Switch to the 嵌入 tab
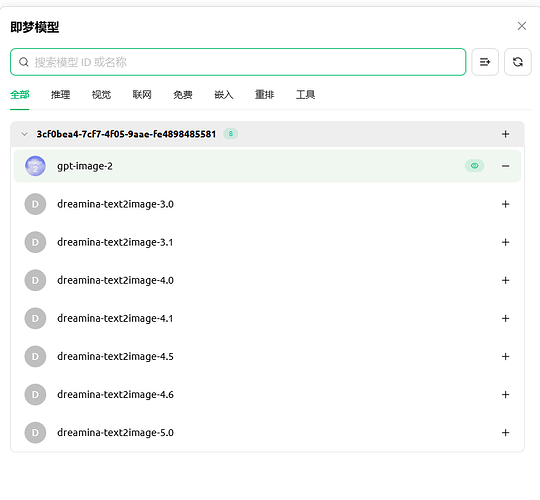 click(224, 94)
